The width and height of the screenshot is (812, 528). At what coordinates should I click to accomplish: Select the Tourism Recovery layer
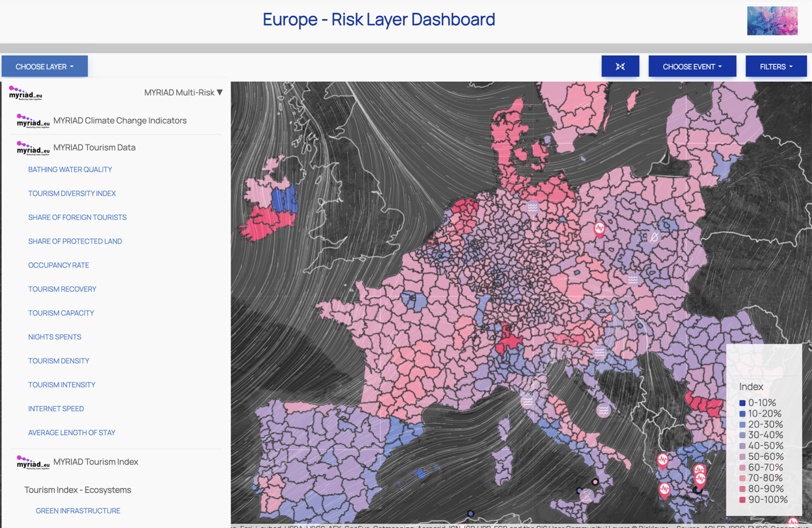[62, 289]
